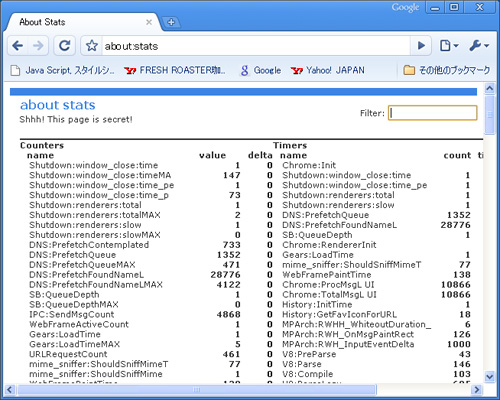The image size is (500, 400).
Task: Go back with the back arrow button
Action: click(x=18, y=46)
